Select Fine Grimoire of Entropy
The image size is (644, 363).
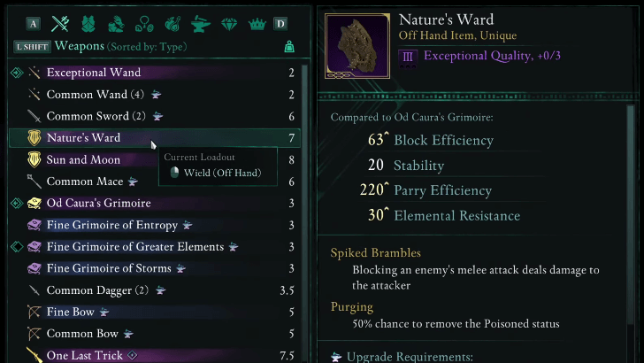pyautogui.click(x=112, y=225)
